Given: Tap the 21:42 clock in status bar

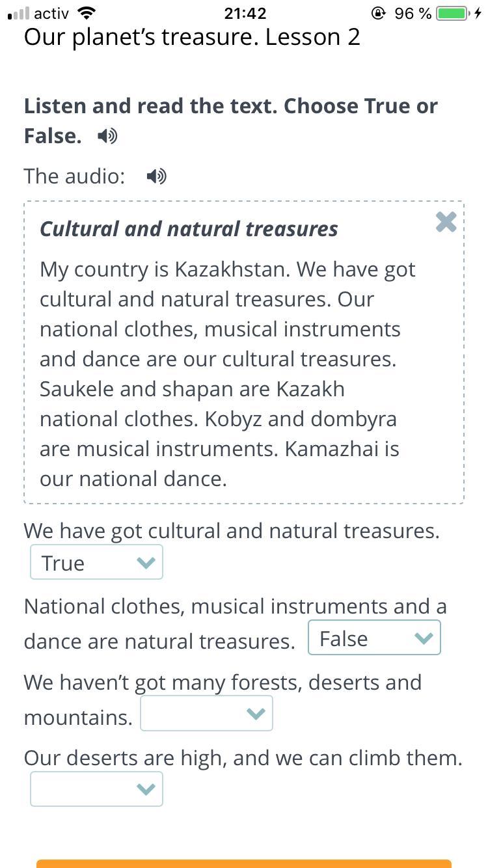Looking at the screenshot, I should (245, 13).
